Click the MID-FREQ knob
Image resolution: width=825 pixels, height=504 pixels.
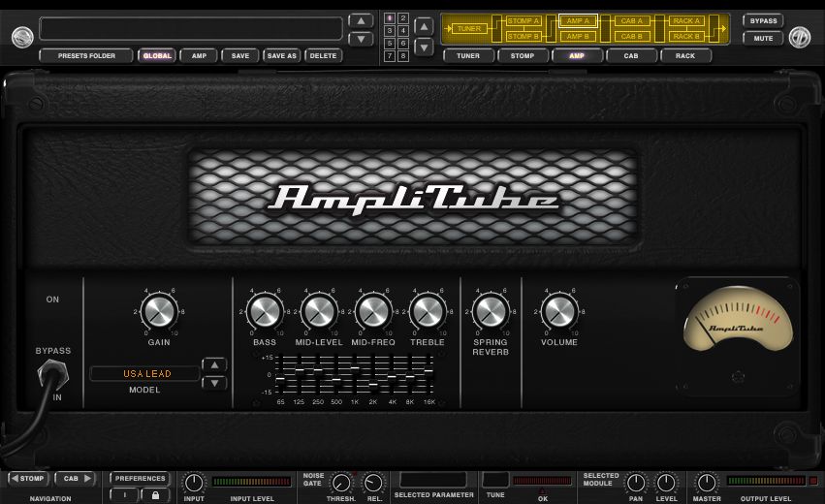373,311
